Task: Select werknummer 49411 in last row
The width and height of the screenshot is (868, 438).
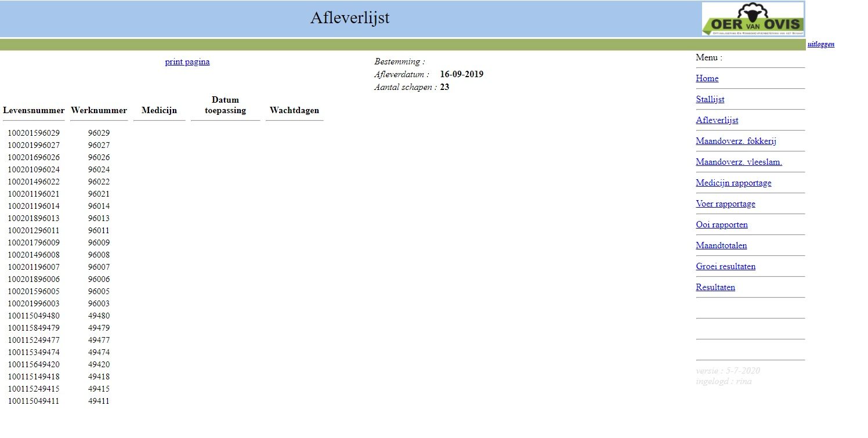Action: click(x=99, y=401)
